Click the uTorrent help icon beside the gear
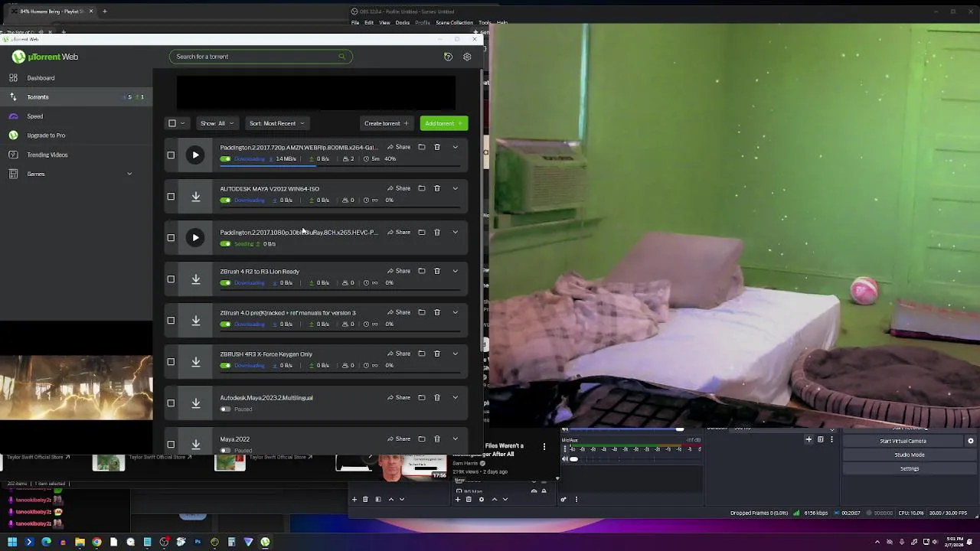This screenshot has height=551, width=980. 448,57
